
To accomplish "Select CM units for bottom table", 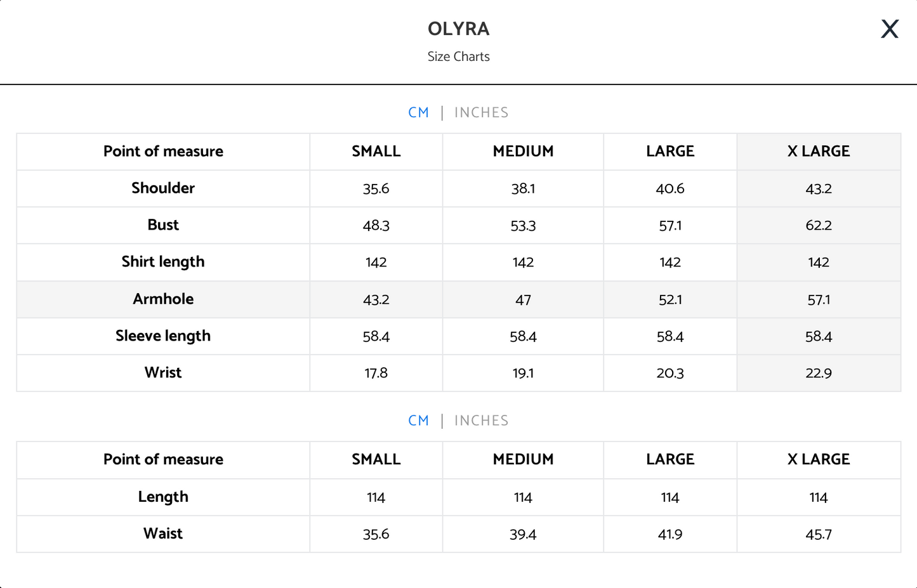I will 419,421.
